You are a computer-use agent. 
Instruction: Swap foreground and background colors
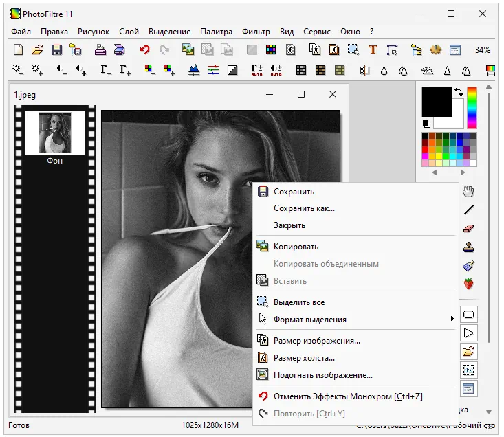pyautogui.click(x=459, y=92)
